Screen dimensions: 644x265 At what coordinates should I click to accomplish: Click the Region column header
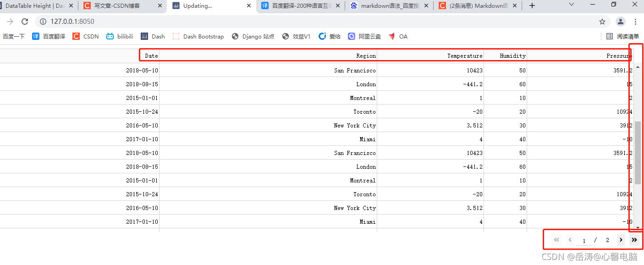click(268, 55)
